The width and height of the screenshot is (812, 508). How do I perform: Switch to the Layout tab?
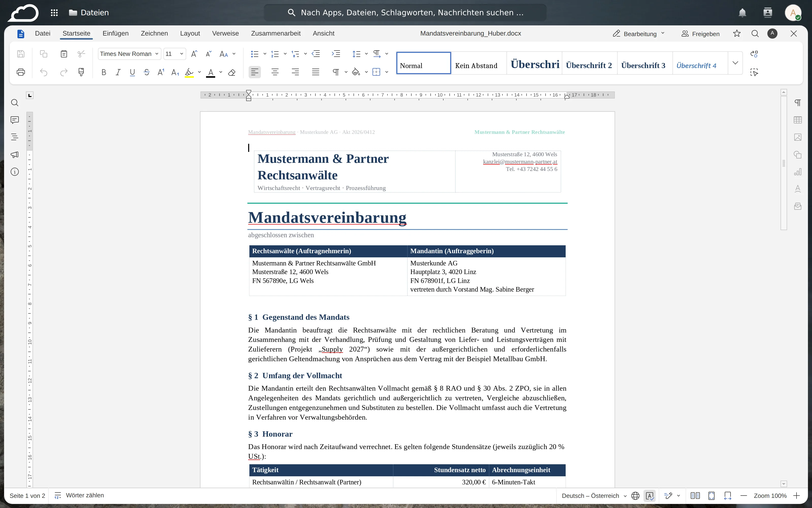[x=190, y=33]
